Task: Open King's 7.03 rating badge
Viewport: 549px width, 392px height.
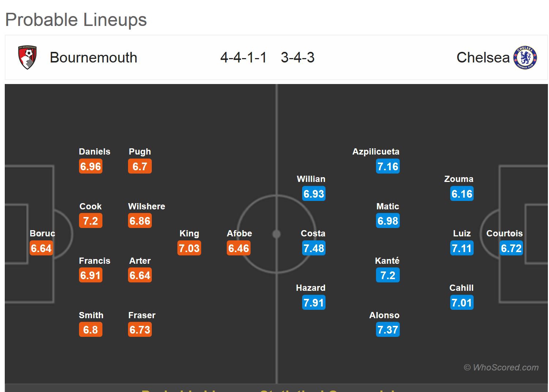Action: pyautogui.click(x=189, y=248)
